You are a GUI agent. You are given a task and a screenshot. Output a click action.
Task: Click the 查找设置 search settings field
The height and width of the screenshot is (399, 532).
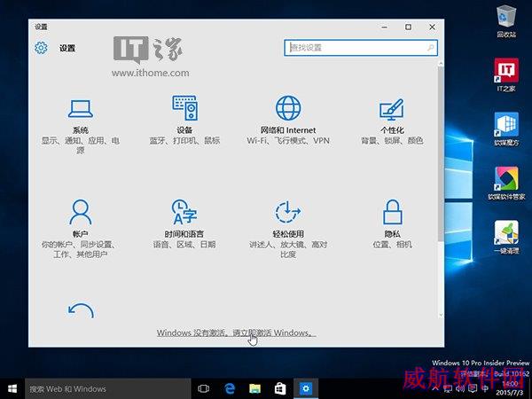point(361,48)
